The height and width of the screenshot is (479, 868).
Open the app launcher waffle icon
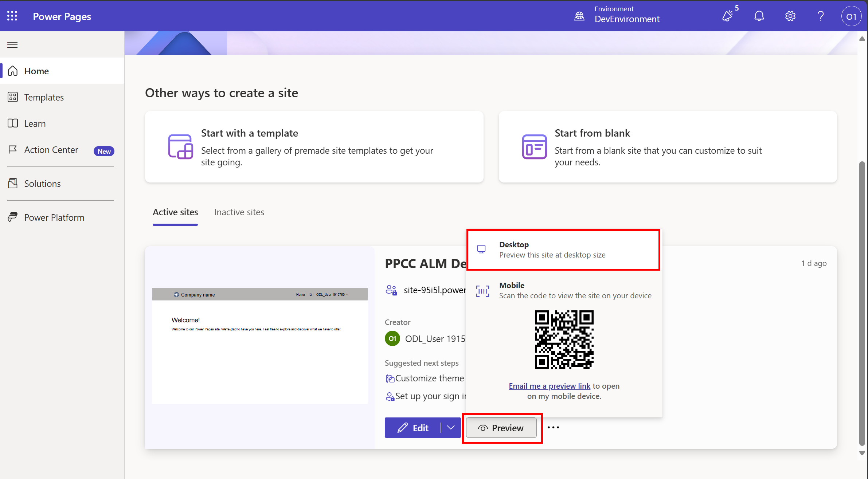click(12, 16)
